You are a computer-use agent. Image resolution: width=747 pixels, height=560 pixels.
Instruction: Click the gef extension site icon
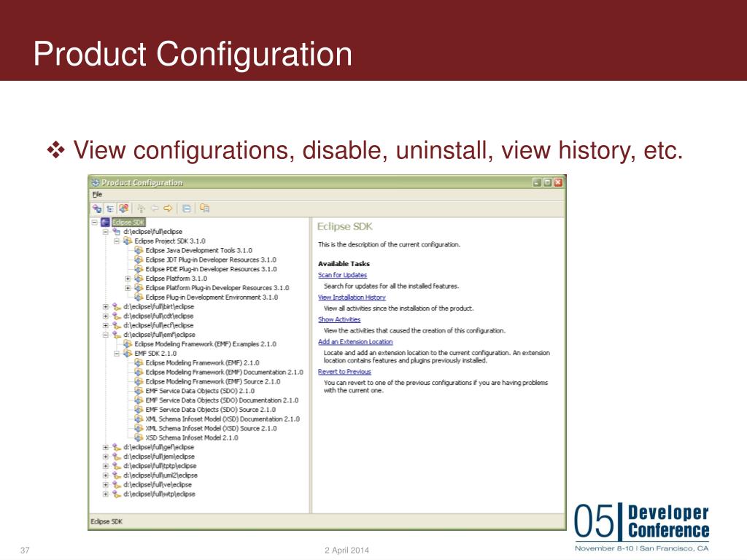[x=116, y=447]
